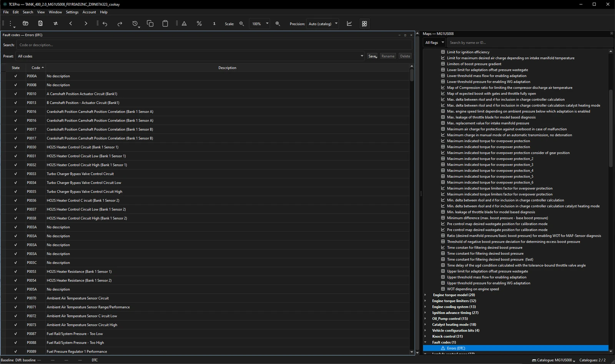
Task: Zoom in with the plus magnifier
Action: pyautogui.click(x=278, y=23)
